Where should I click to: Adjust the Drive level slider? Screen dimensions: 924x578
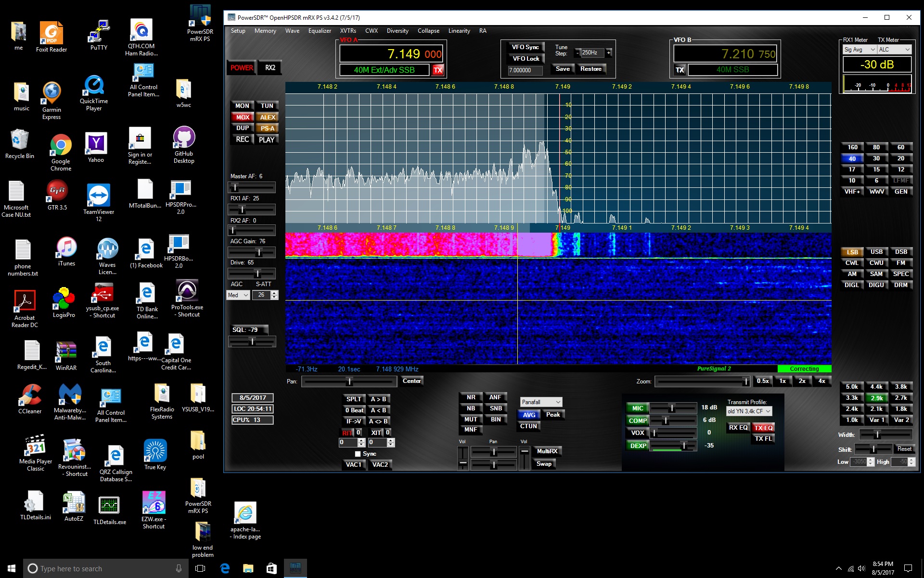click(x=252, y=273)
